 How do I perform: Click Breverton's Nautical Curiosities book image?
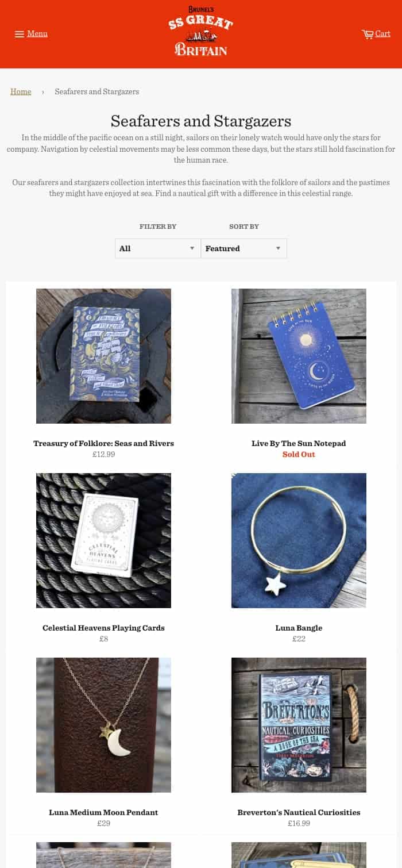[299, 725]
